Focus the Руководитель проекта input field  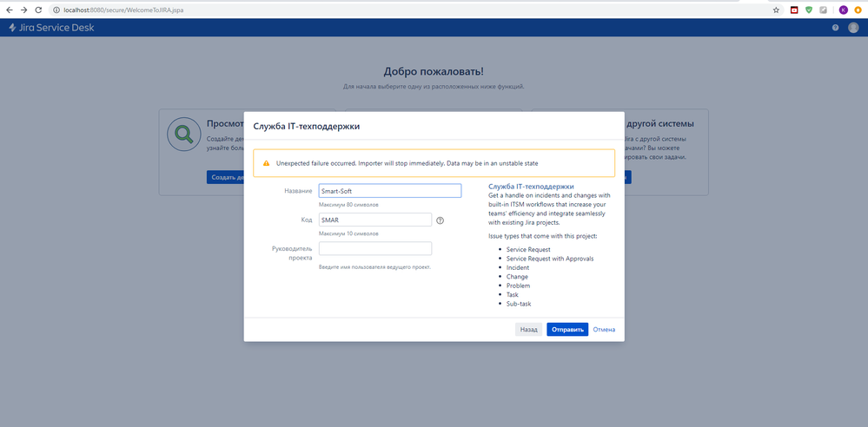[x=375, y=248]
